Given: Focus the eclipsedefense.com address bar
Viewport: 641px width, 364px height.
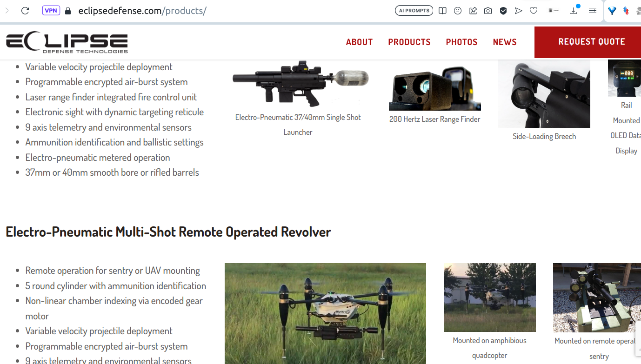Looking at the screenshot, I should [x=142, y=11].
